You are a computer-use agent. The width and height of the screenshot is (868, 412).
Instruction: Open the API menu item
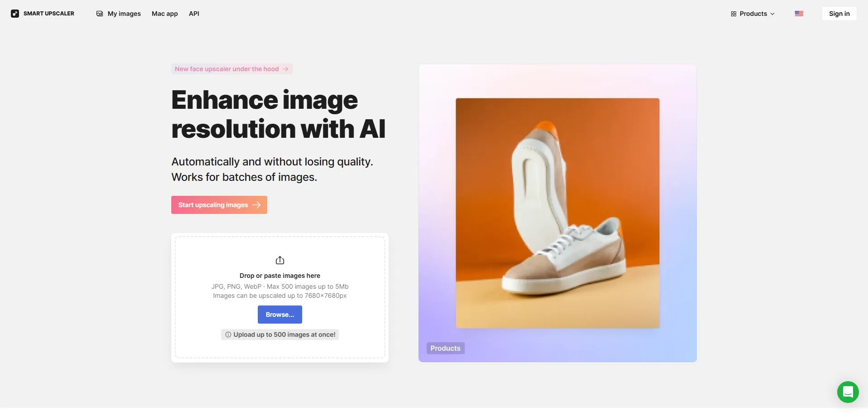coord(194,14)
